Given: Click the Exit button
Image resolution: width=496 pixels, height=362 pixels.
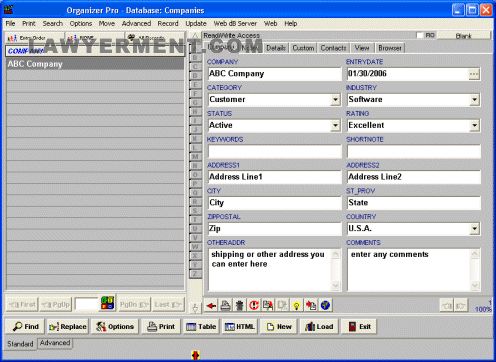Looking at the screenshot, I should [359, 327].
